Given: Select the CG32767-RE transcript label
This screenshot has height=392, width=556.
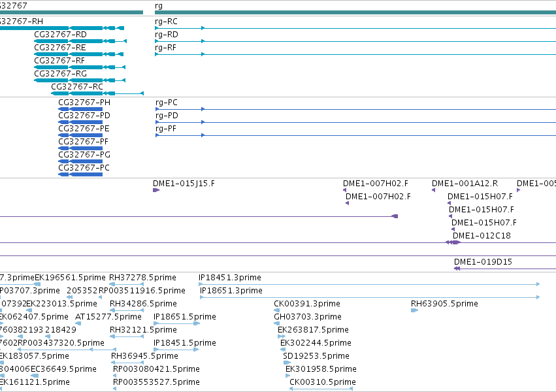Looking at the screenshot, I should point(60,48).
